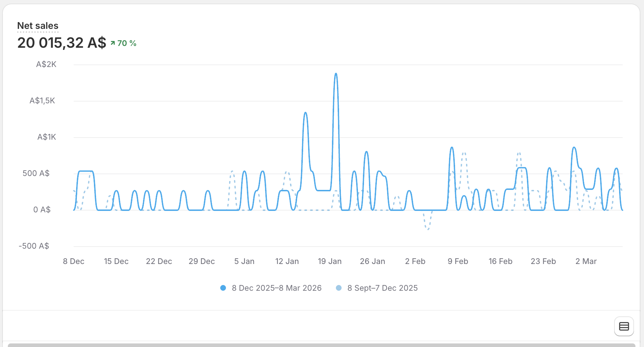The width and height of the screenshot is (644, 347).
Task: Click the '70 %' growth percentage
Action: click(x=127, y=43)
